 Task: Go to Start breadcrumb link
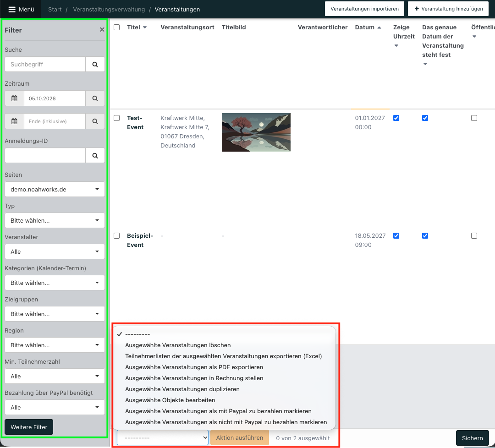click(x=55, y=10)
